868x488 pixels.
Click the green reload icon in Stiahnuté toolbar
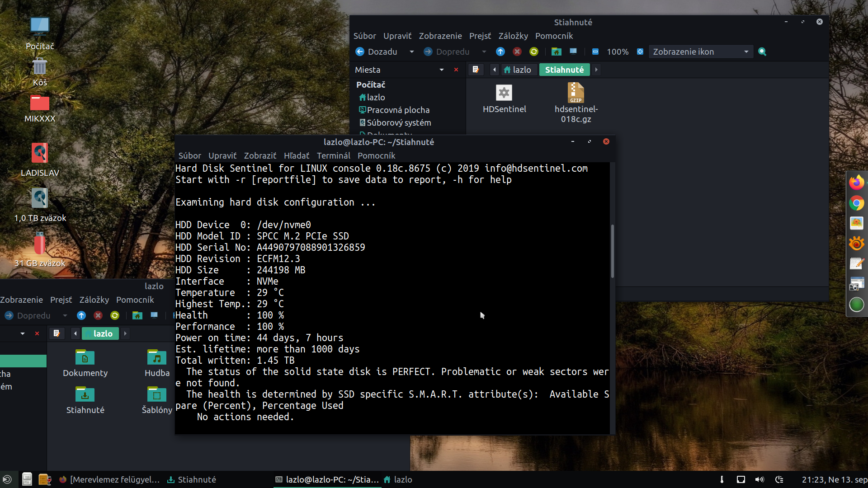tap(534, 52)
